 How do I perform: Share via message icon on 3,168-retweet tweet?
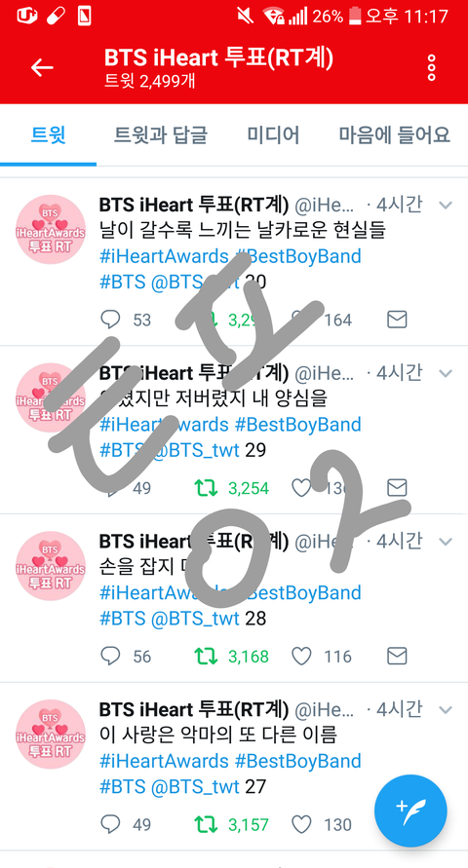coord(397,656)
